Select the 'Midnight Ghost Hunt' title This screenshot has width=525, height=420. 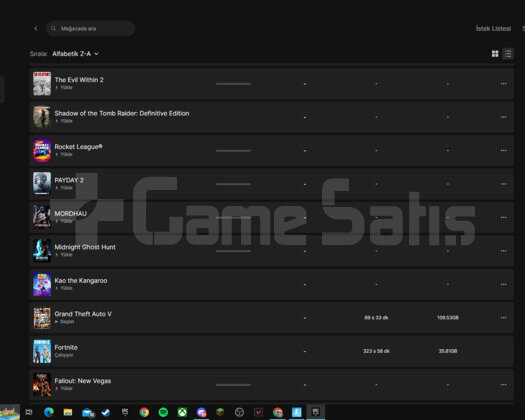[x=85, y=247]
